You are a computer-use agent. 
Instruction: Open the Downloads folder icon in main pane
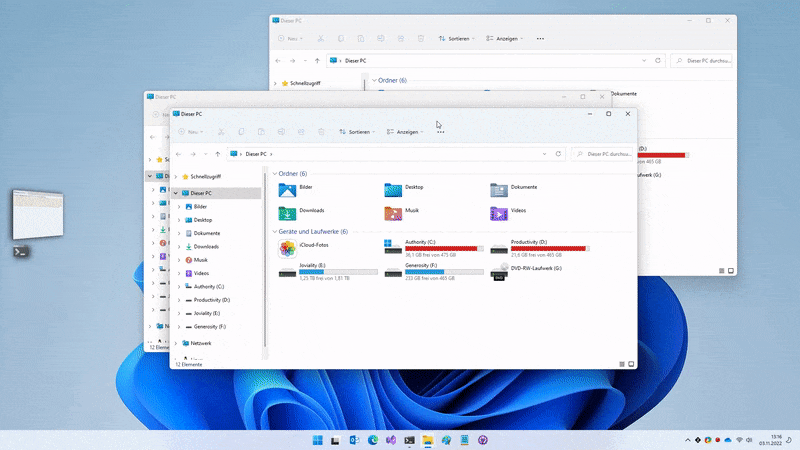click(x=287, y=213)
